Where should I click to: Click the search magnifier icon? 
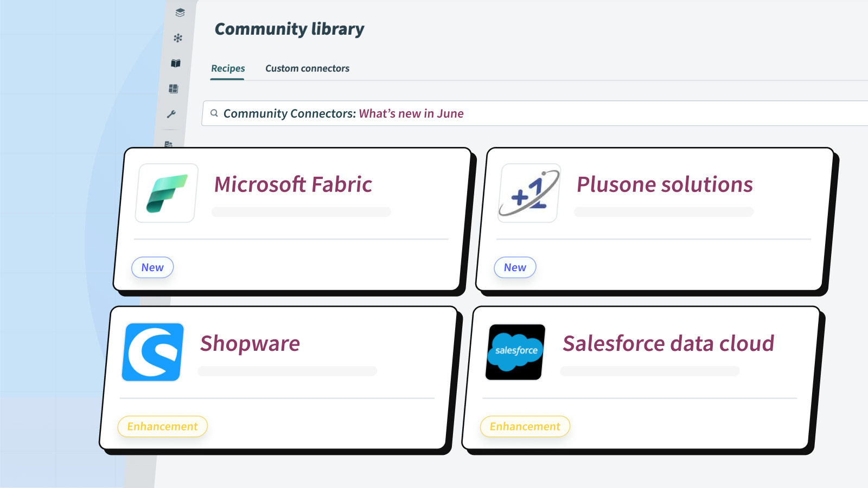(x=214, y=113)
